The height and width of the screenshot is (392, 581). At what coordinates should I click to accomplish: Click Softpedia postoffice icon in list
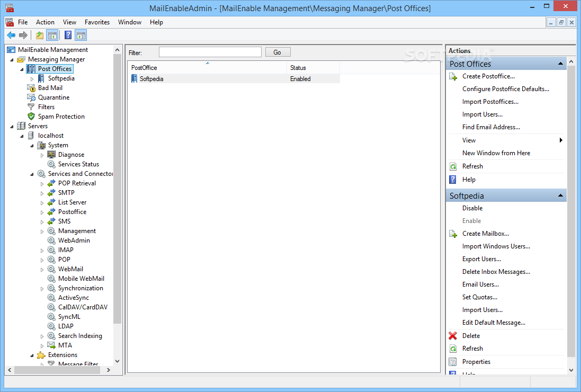tap(134, 79)
